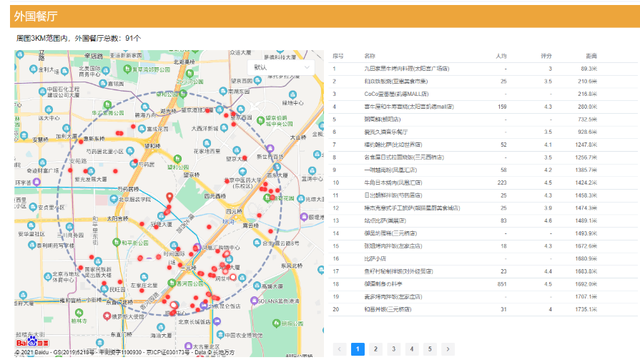The height and width of the screenshot is (360, 640).
Task: Click the 中国石化工程建设公司大厦 icon
Action: [42, 91]
